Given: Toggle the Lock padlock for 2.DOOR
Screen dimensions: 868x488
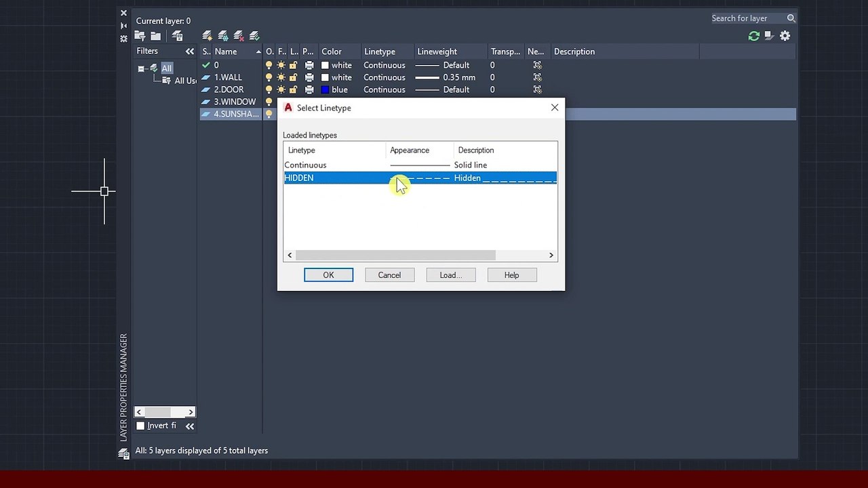Looking at the screenshot, I should (293, 89).
